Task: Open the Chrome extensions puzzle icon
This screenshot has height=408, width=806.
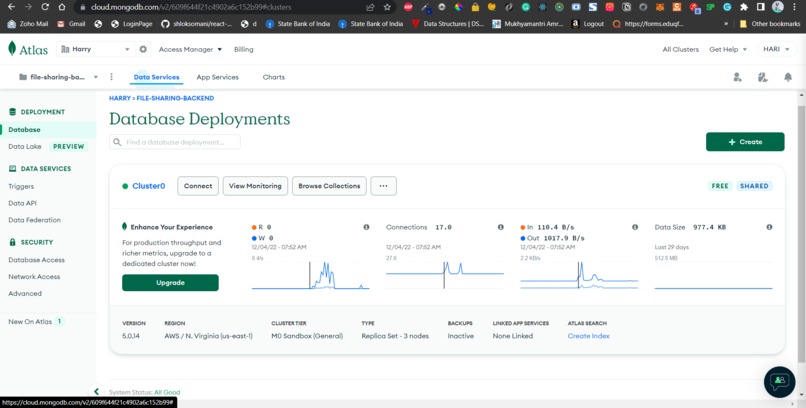Action: tap(744, 7)
